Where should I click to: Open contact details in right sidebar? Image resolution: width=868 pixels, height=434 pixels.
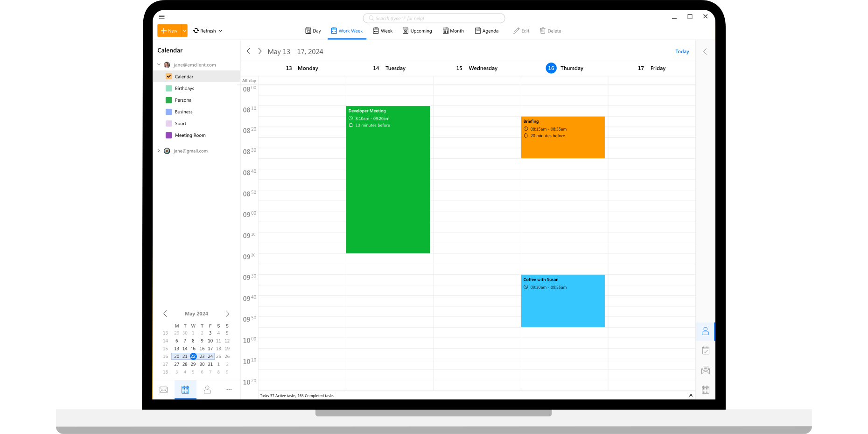[x=705, y=331]
